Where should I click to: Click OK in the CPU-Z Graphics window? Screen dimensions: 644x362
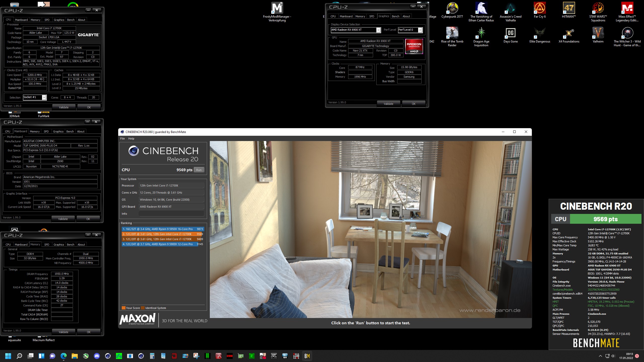pos(414,104)
